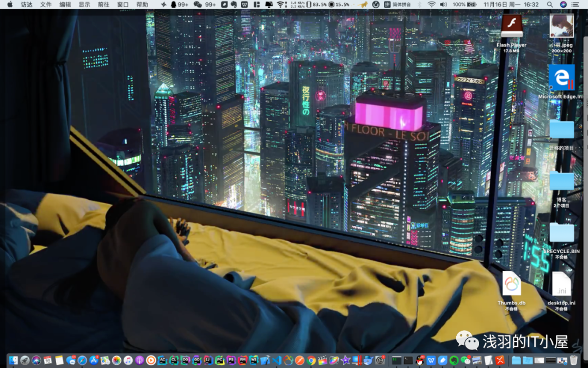Open Spotlight search magnifier
The width and height of the screenshot is (588, 368).
(550, 4)
